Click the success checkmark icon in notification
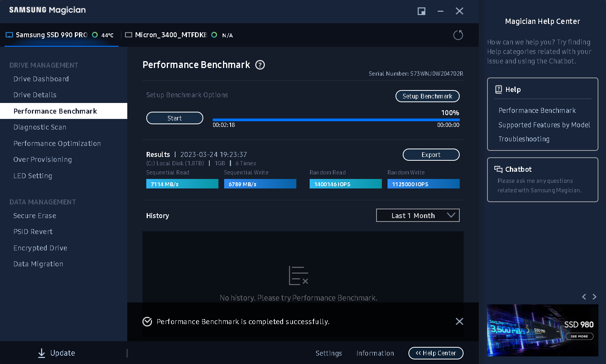 tap(147, 321)
